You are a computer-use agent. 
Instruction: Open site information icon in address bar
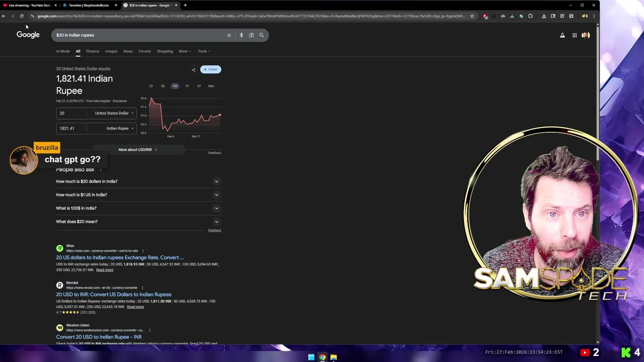coord(33,16)
